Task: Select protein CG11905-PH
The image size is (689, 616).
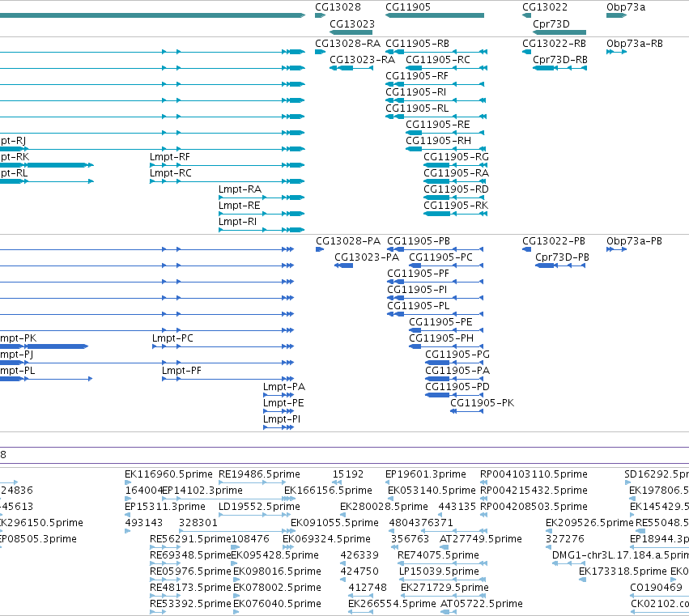Action: (441, 338)
